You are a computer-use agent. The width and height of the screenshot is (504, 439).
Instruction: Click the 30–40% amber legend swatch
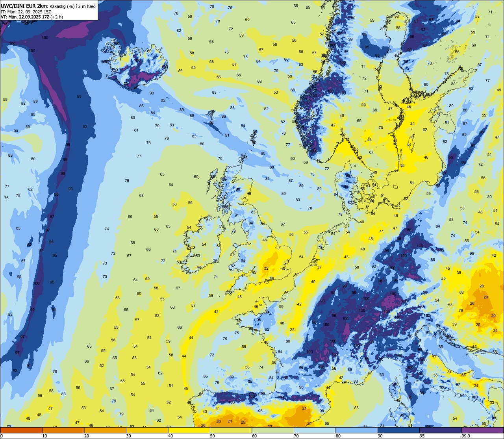pos(147,430)
